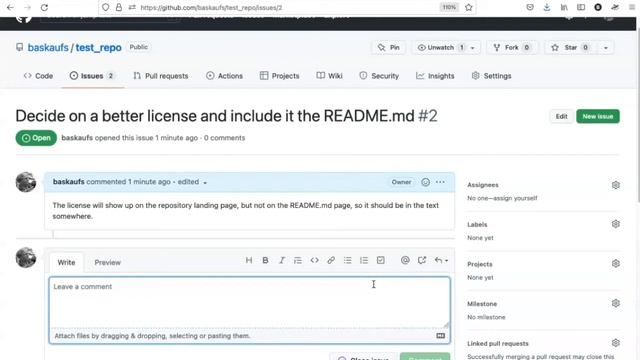Viewport: 640px width, 360px height.
Task: Switch to the Write tab
Action: tap(66, 262)
